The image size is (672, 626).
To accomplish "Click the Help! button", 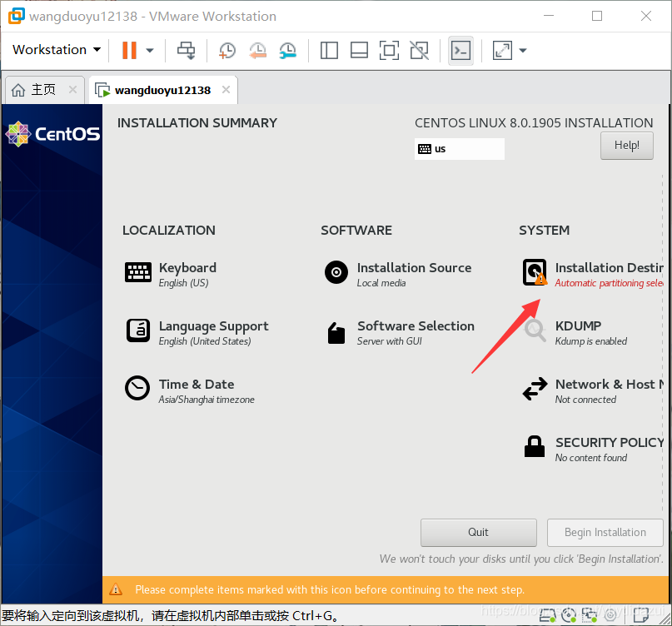I will (x=626, y=145).
